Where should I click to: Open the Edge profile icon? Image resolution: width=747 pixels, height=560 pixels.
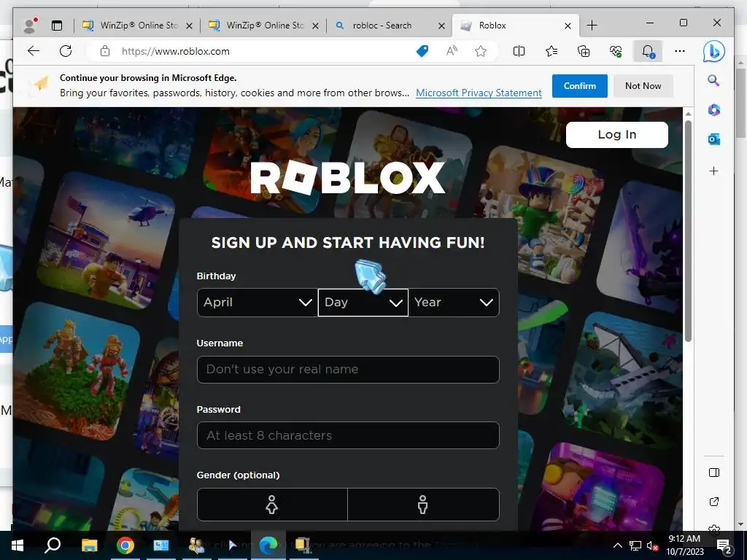[31, 26]
